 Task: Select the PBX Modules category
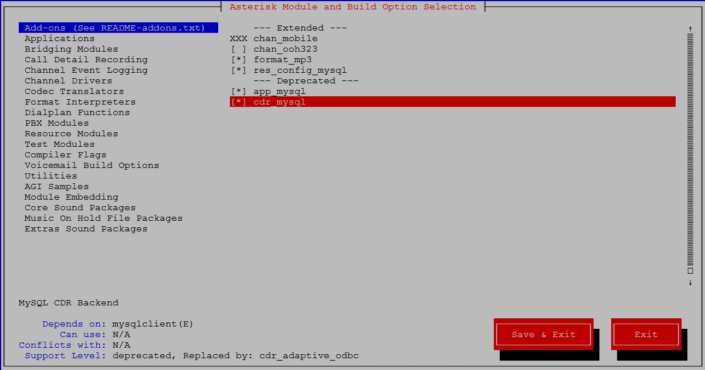57,123
